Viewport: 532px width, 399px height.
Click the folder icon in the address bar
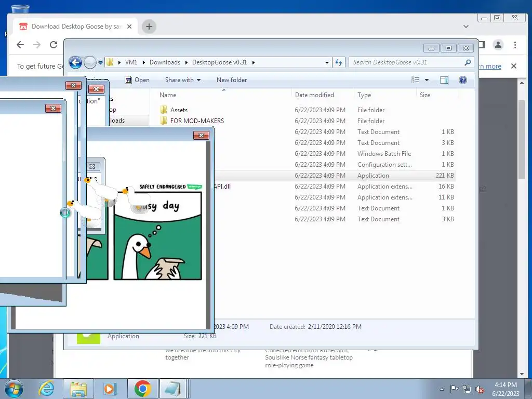(x=110, y=62)
